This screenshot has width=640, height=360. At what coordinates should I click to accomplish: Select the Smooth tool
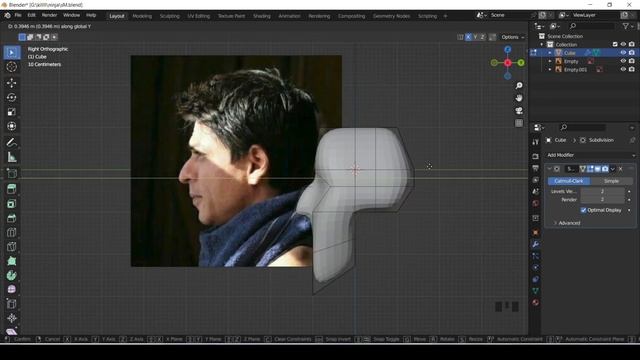pos(11,289)
